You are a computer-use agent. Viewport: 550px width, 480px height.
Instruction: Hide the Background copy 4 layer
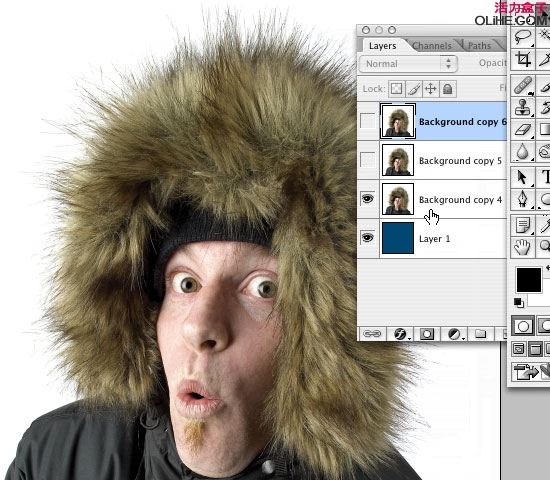[368, 199]
